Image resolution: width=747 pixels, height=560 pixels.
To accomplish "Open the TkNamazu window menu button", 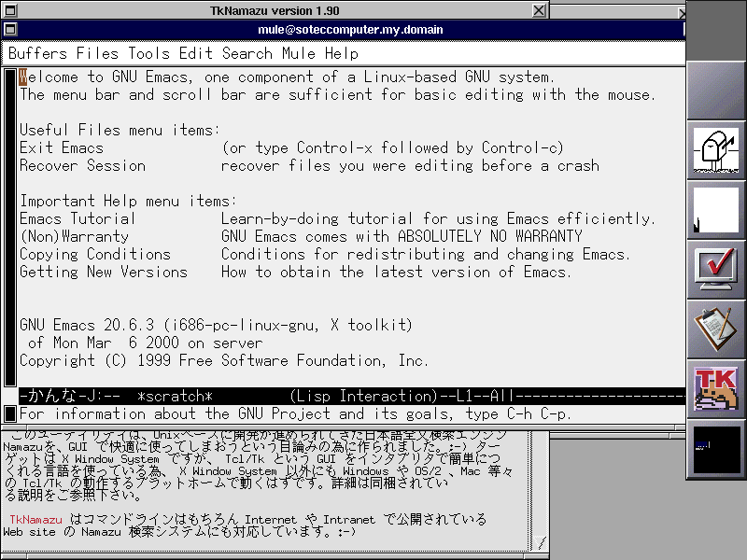I will click(10, 10).
